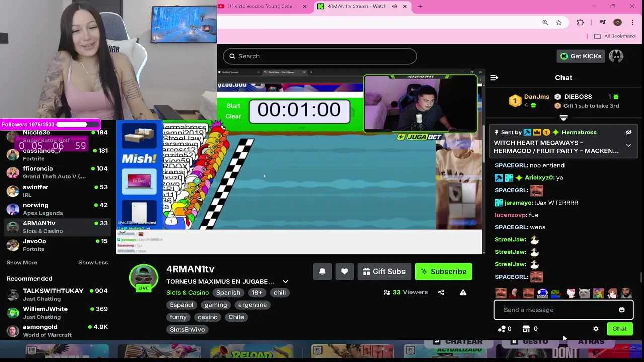Click the heart follow icon
The height and width of the screenshot is (362, 644).
[x=344, y=271]
